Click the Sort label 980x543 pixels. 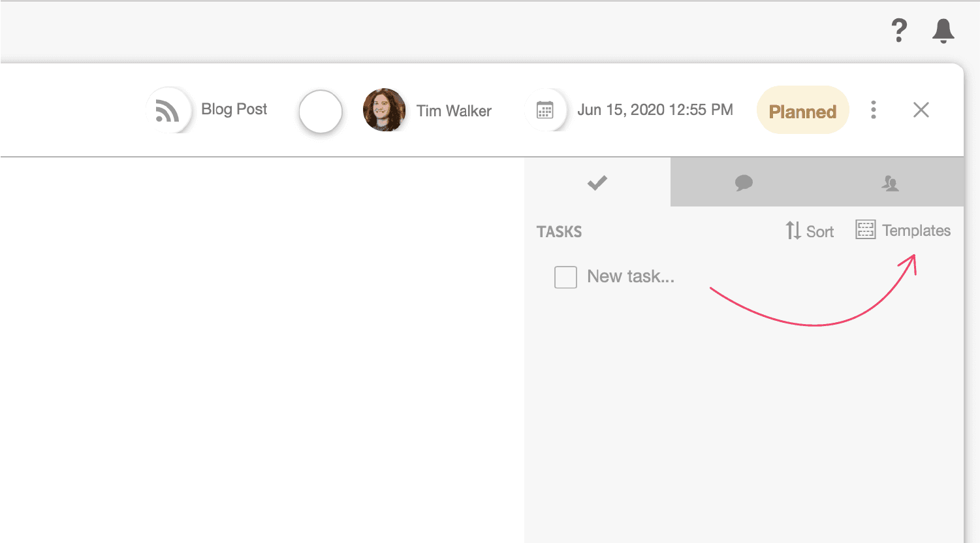[820, 232]
